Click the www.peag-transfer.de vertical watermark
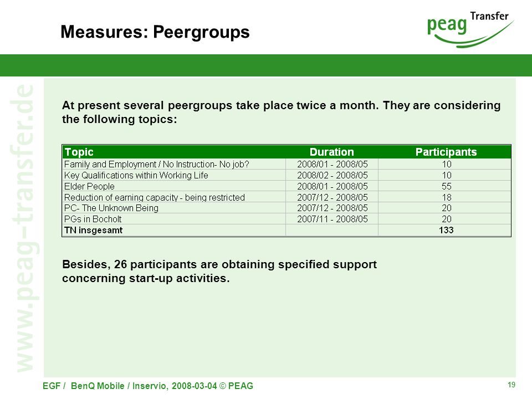Viewport: 532px width, 399px height. pos(24,228)
